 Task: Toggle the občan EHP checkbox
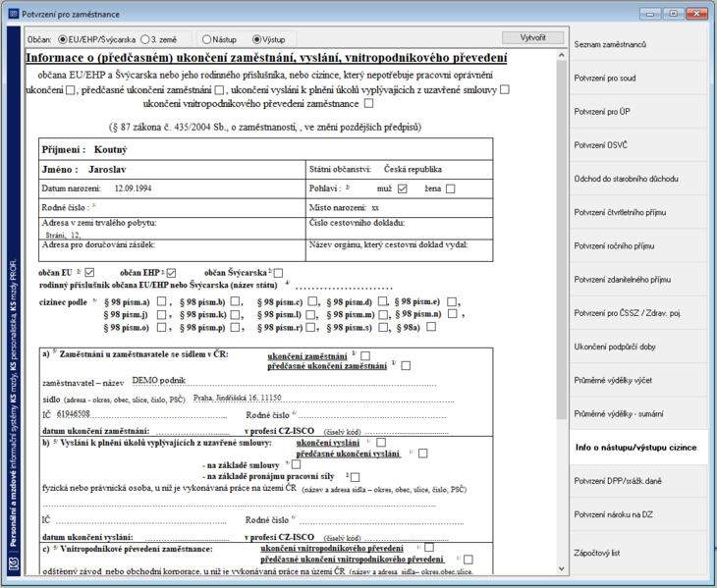[x=171, y=273]
